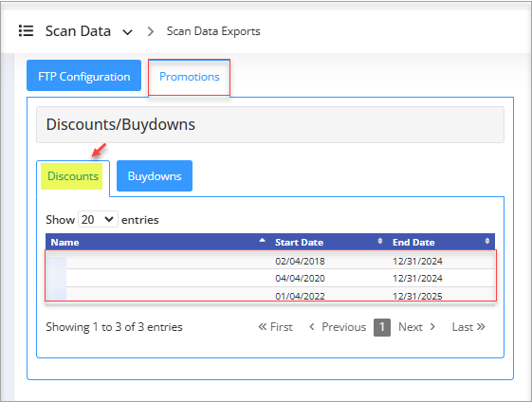
Task: Go to Previous page
Action: point(338,327)
